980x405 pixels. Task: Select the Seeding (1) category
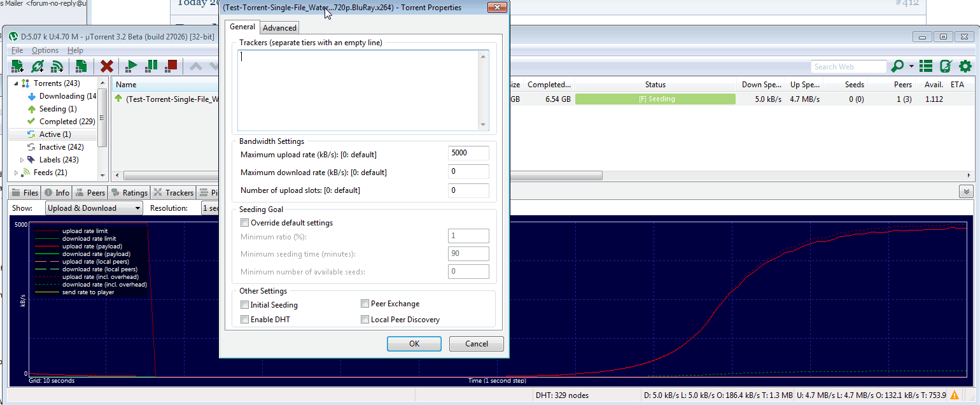(52, 109)
